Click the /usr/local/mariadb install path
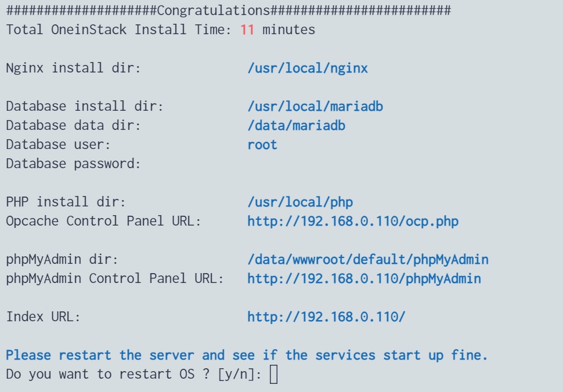 (x=315, y=107)
